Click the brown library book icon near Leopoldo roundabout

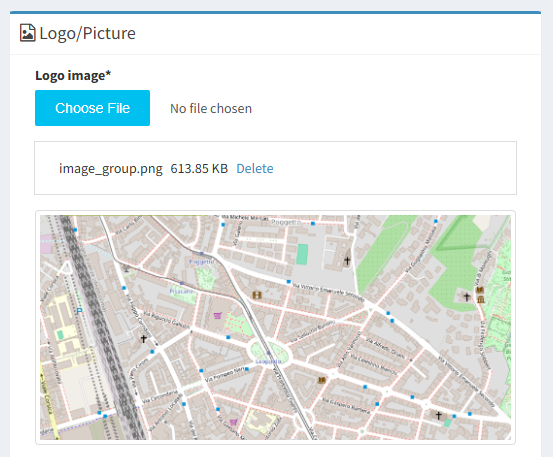coord(321,380)
